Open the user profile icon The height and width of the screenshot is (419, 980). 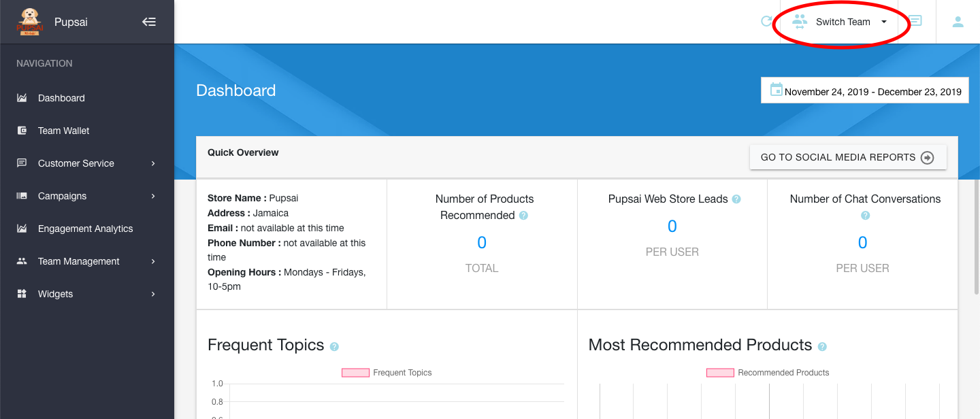point(958,22)
